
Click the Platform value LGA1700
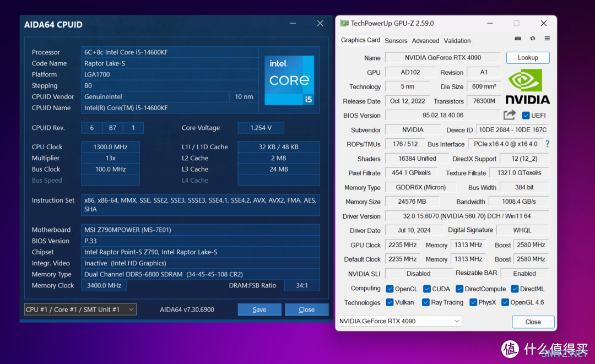tap(170, 74)
